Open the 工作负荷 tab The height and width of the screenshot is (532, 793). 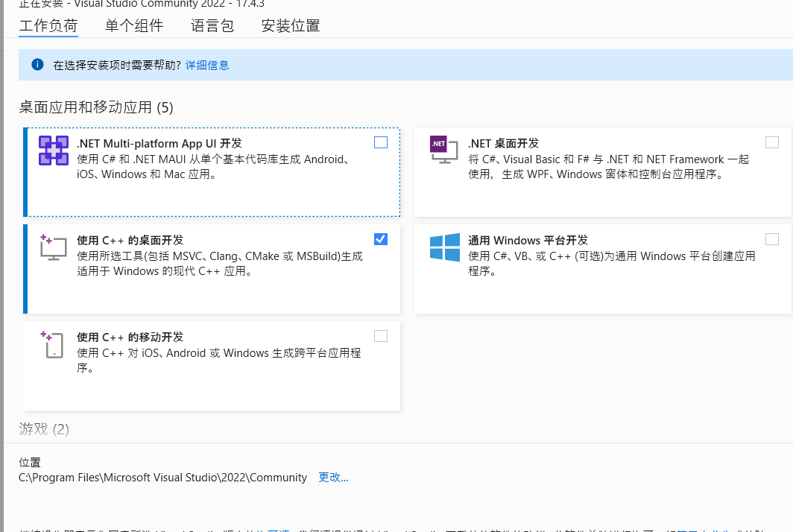[48, 25]
